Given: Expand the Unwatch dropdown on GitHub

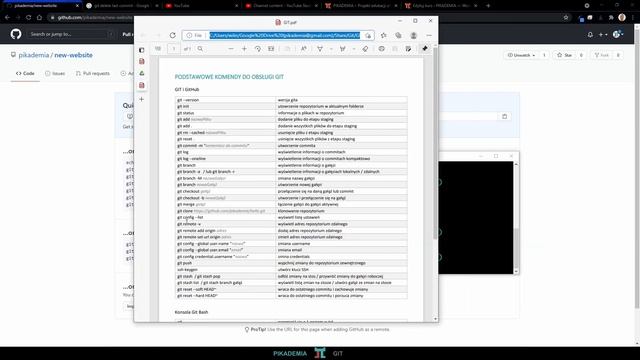Looking at the screenshot, I should [521, 55].
